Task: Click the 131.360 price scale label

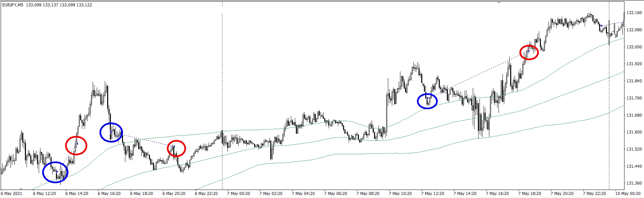Action: (634, 184)
